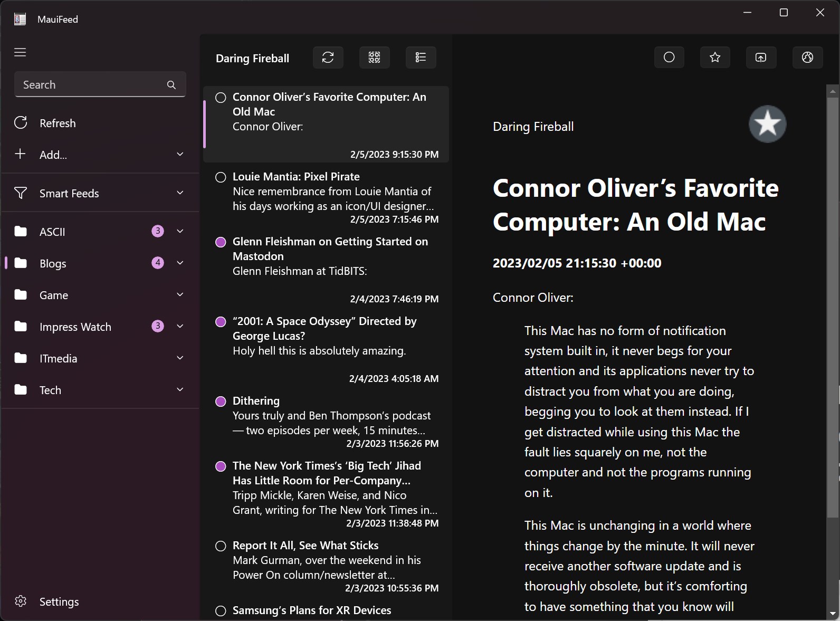This screenshot has width=840, height=621.
Task: Click the Blogs folder icon
Action: (x=21, y=263)
